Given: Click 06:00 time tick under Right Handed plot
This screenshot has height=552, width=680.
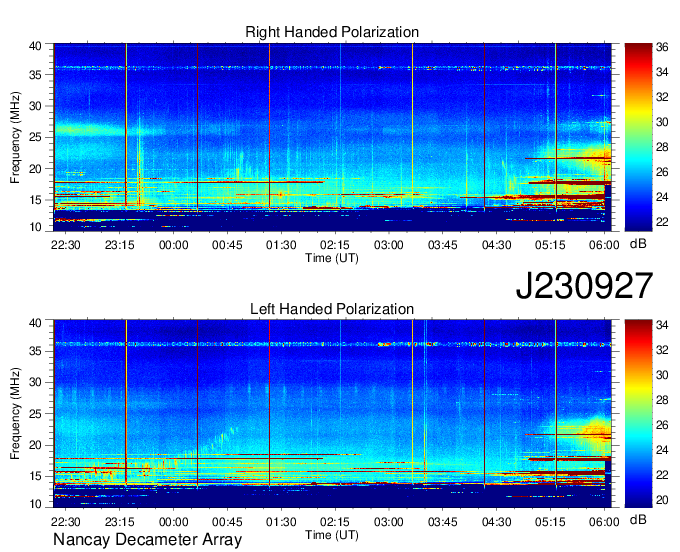Looking at the screenshot, I should [x=604, y=245].
